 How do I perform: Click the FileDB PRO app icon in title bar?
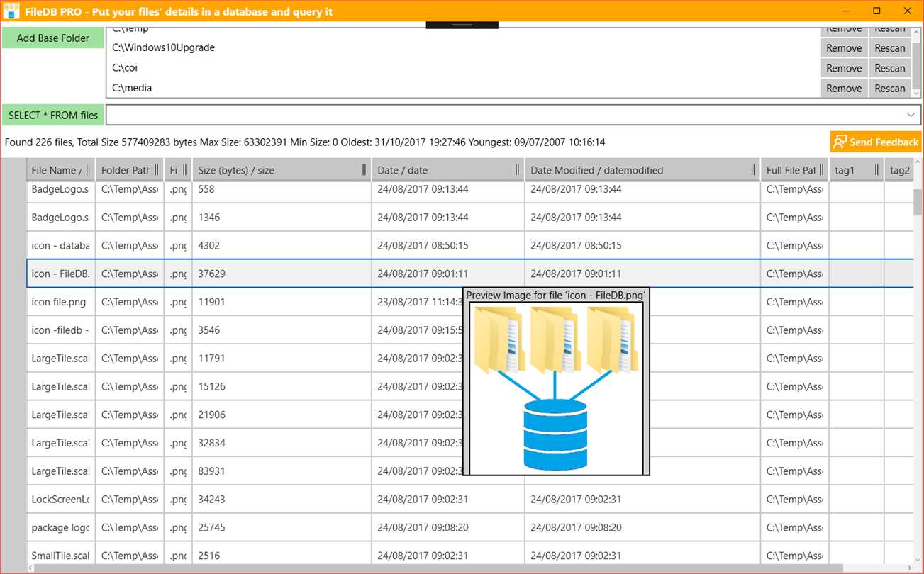click(11, 11)
